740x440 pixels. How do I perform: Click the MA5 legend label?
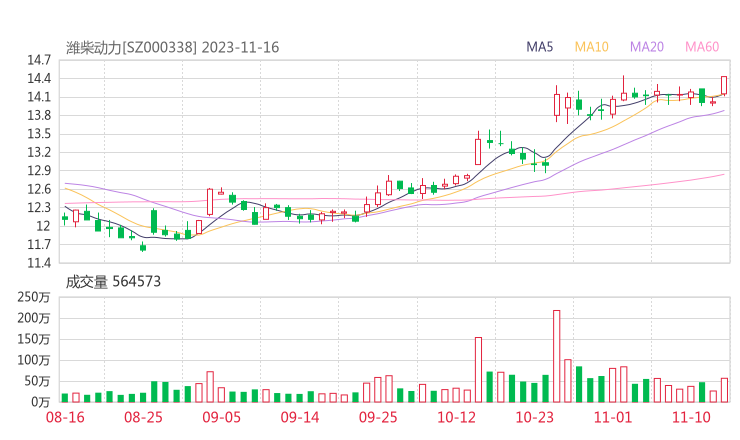click(539, 47)
